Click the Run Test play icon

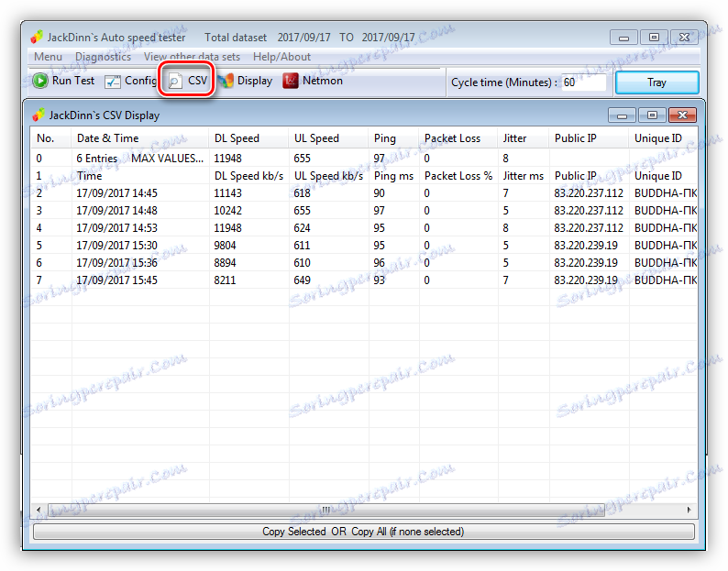tap(40, 81)
